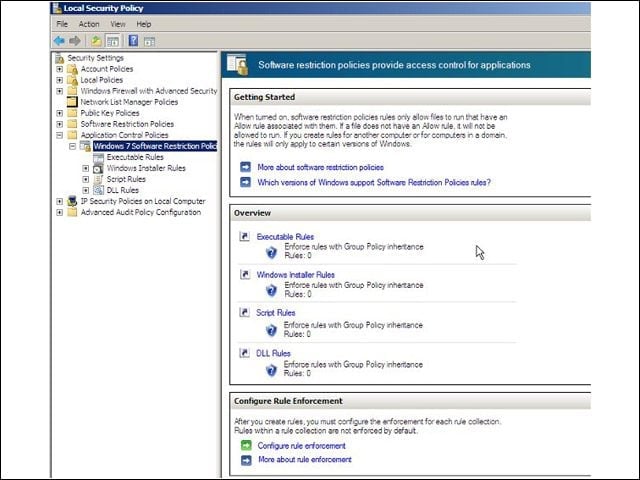Expand IP Security Policies on Local Computer
This screenshot has width=640, height=480.
tap(60, 201)
